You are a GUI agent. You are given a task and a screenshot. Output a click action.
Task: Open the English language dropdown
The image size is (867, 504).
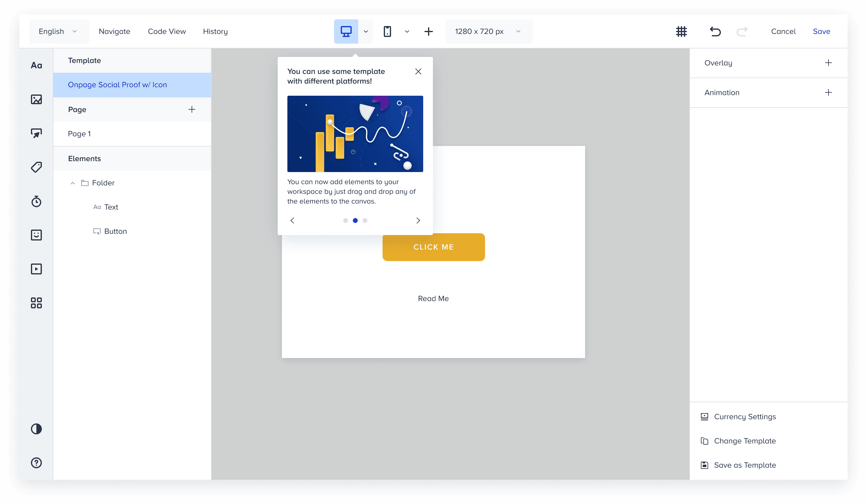tap(58, 31)
